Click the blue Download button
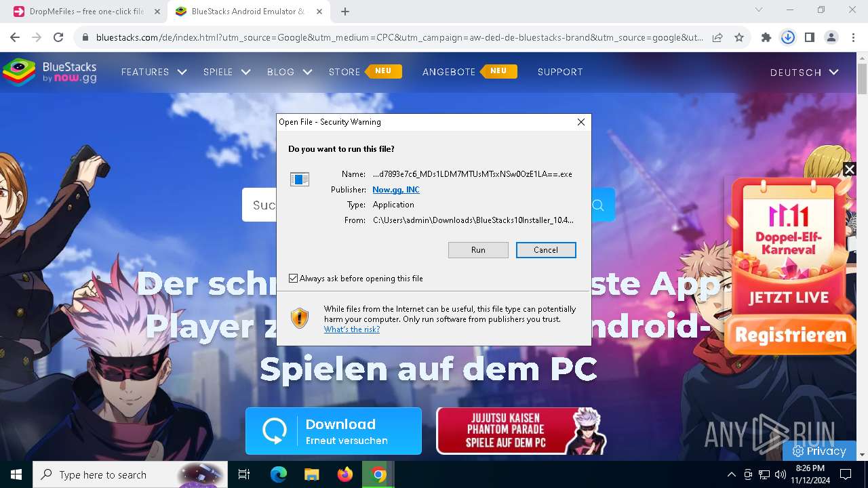This screenshot has width=868, height=488. tap(334, 431)
